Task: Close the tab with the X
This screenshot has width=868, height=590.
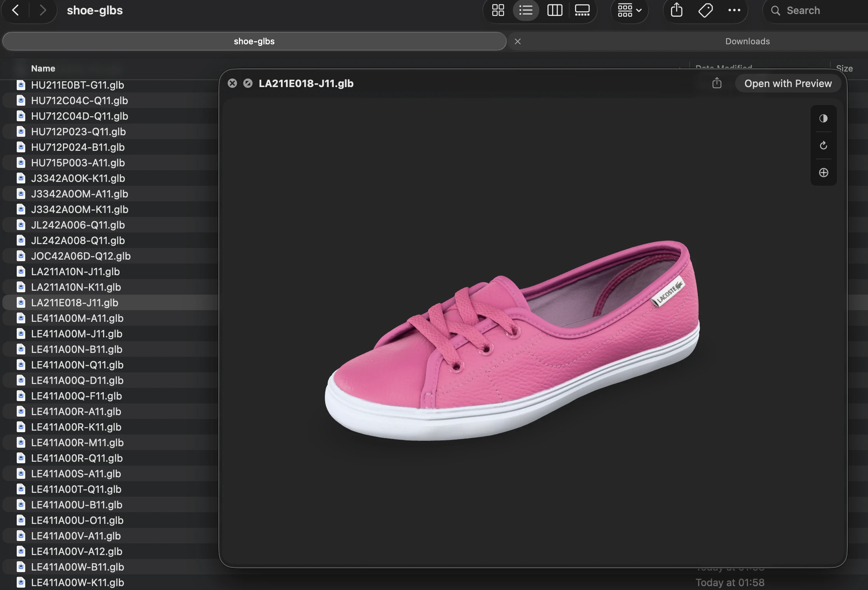Action: (x=518, y=41)
